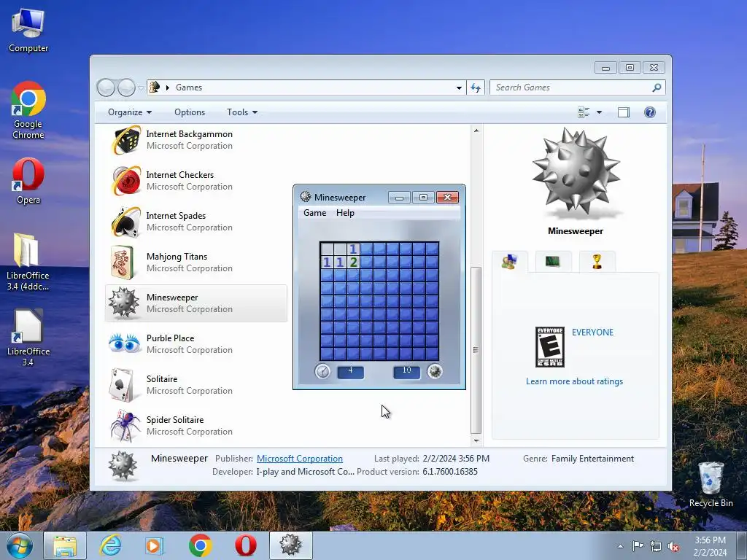Open the Recycle Bin desktop icon
This screenshot has width=747, height=560.
pos(711,484)
